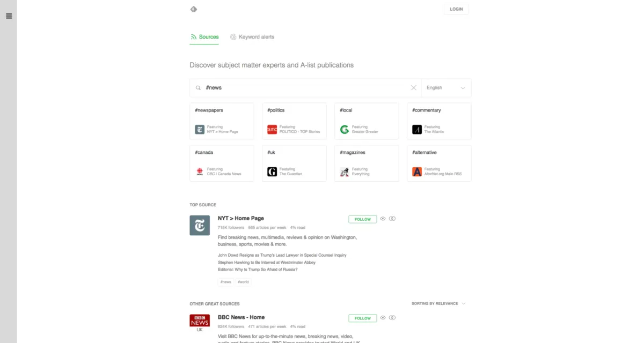The image size is (644, 343).
Task: Click similar feeds icon next to NYT
Action: [x=392, y=219]
